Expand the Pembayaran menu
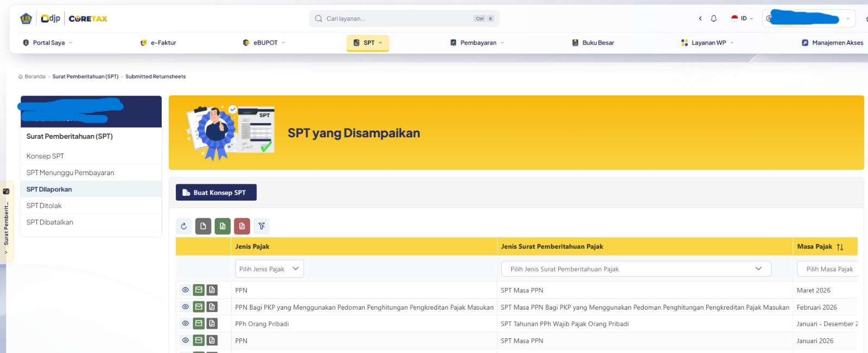This screenshot has width=868, height=353. tap(477, 43)
